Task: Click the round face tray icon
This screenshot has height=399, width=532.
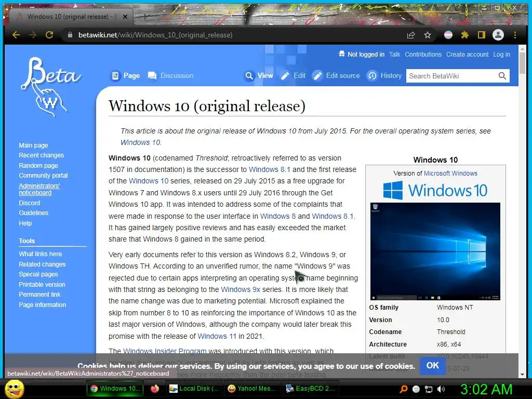Action: pyautogui.click(x=416, y=389)
